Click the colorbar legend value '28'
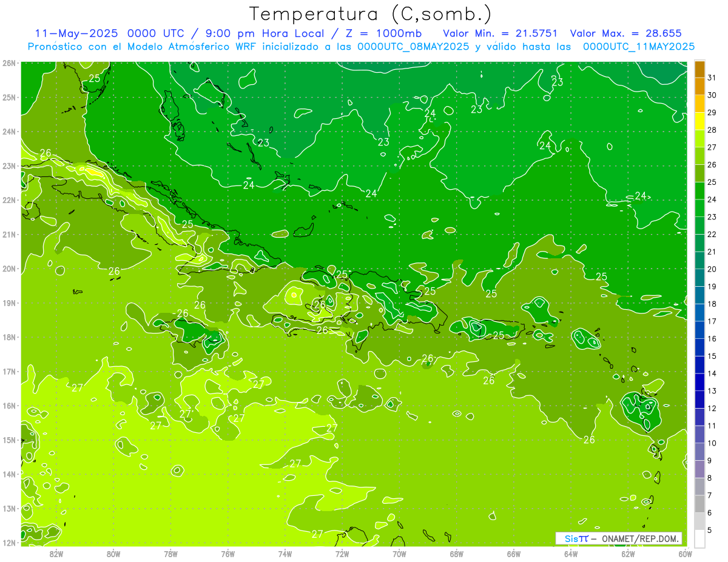 coord(712,130)
